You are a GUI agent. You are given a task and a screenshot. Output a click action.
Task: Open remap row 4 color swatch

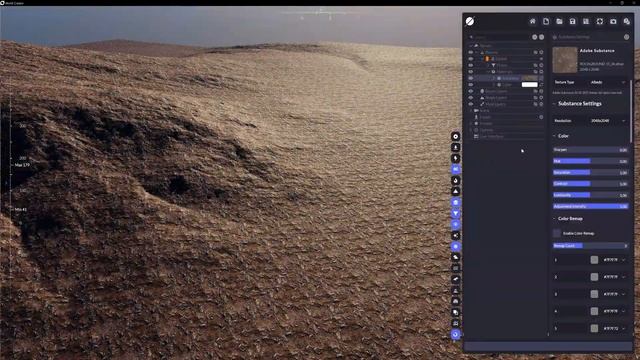tap(594, 311)
